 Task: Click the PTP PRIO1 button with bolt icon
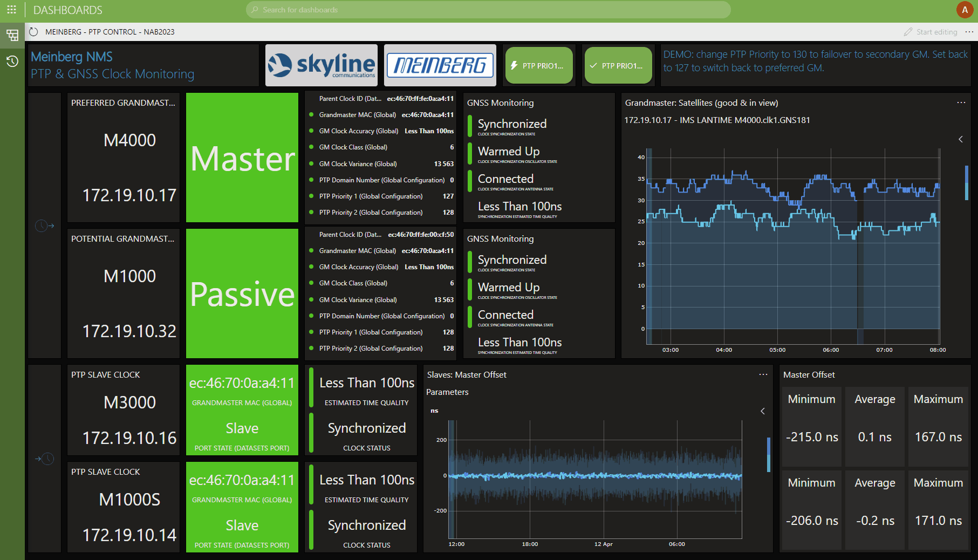tap(538, 65)
